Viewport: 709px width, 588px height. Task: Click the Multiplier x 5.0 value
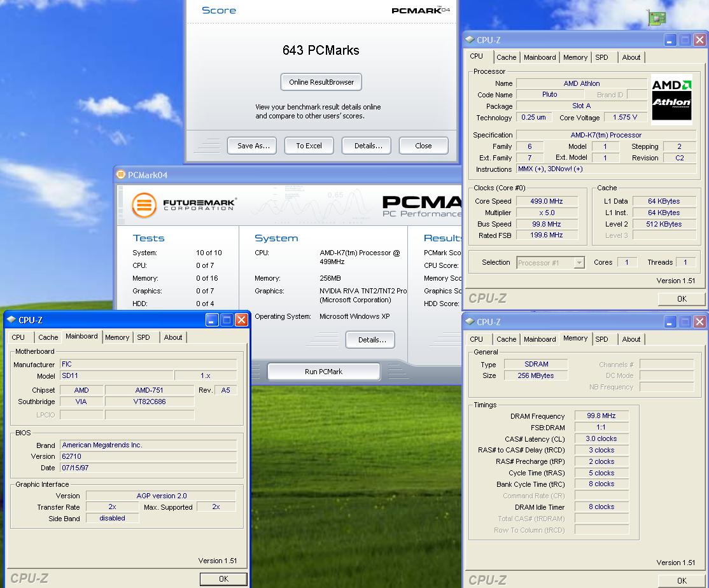[547, 213]
